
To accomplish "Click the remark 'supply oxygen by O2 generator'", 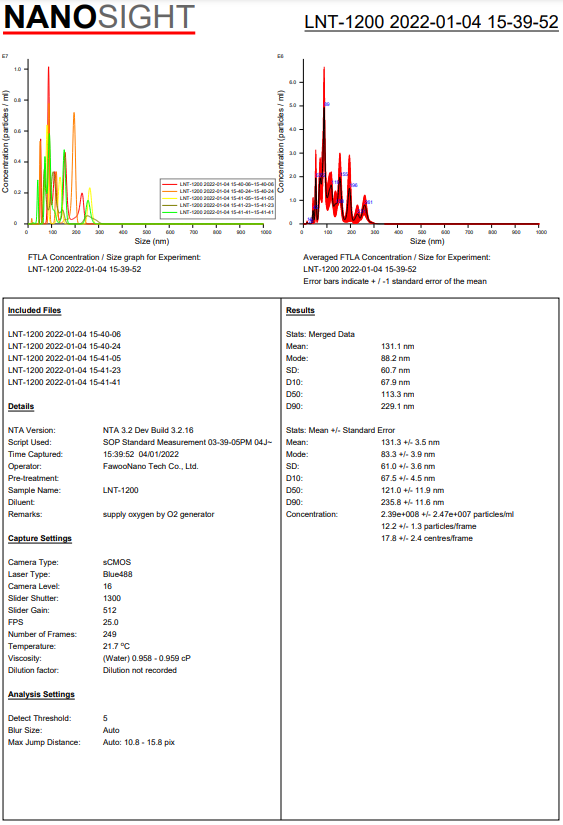I will 158,515.
